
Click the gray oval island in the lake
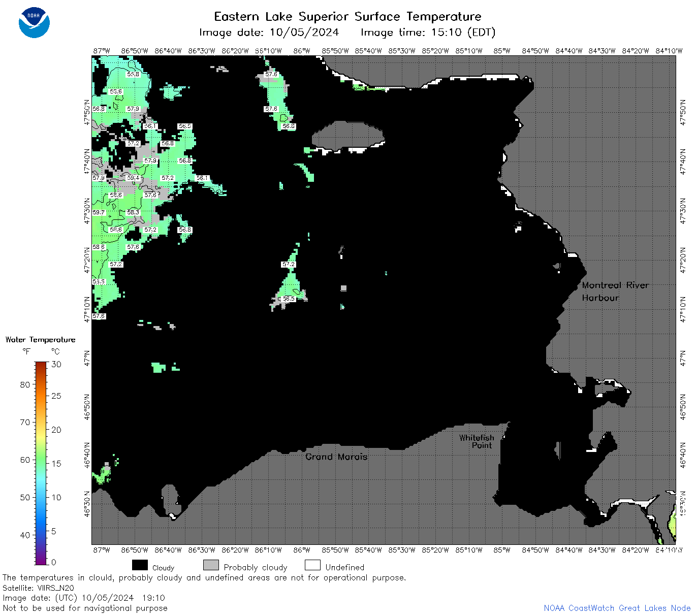(348, 136)
